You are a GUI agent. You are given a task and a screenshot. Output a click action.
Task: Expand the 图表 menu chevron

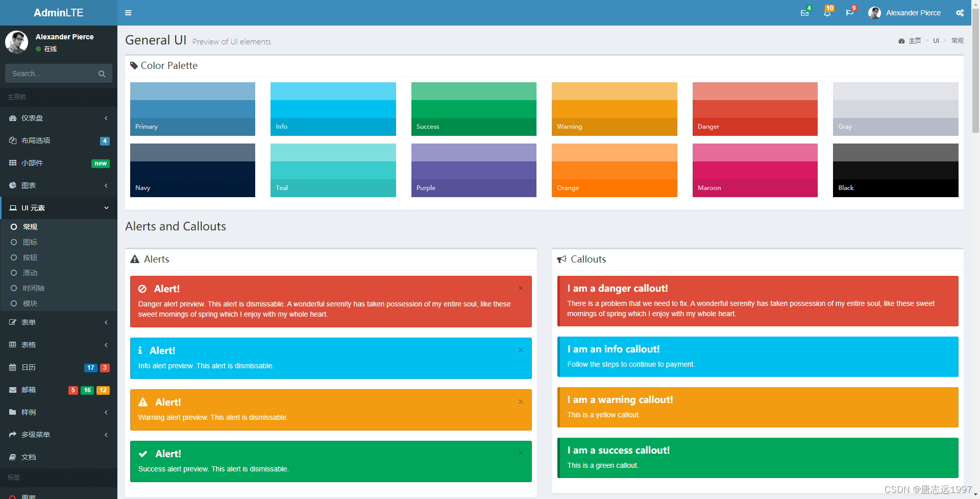(x=106, y=185)
